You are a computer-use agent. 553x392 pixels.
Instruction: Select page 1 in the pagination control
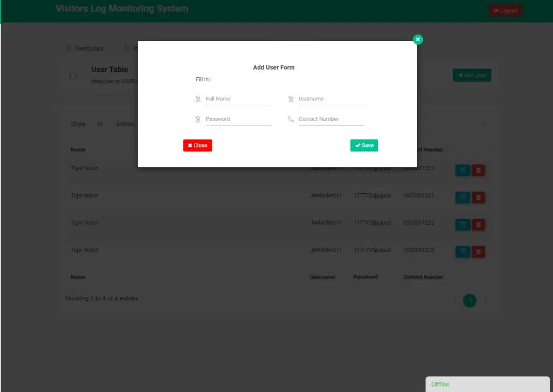pyautogui.click(x=469, y=301)
